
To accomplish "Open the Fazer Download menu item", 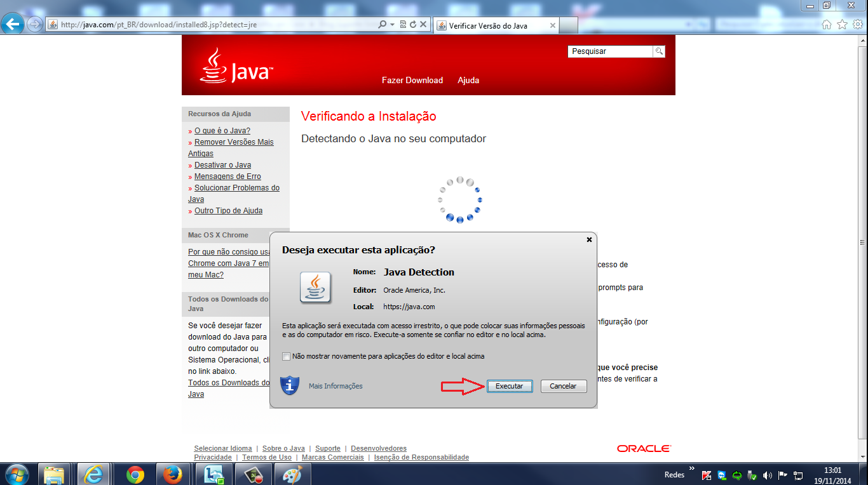I will tap(412, 80).
